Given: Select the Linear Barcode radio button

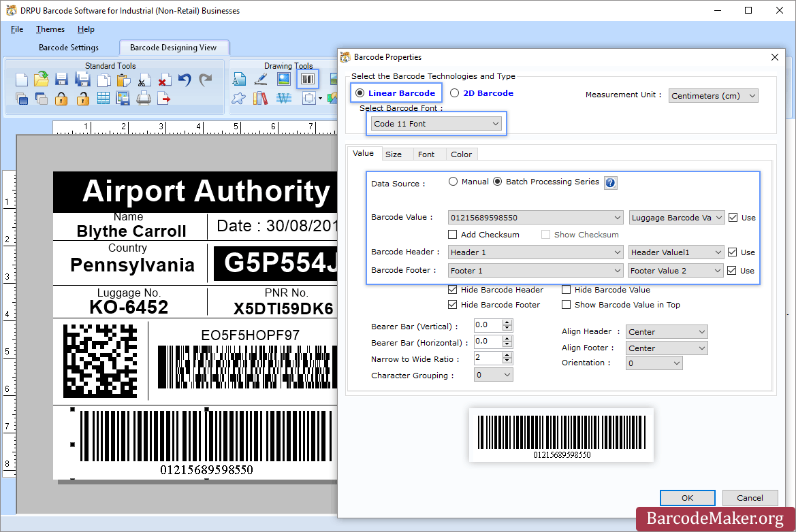Looking at the screenshot, I should pos(360,93).
